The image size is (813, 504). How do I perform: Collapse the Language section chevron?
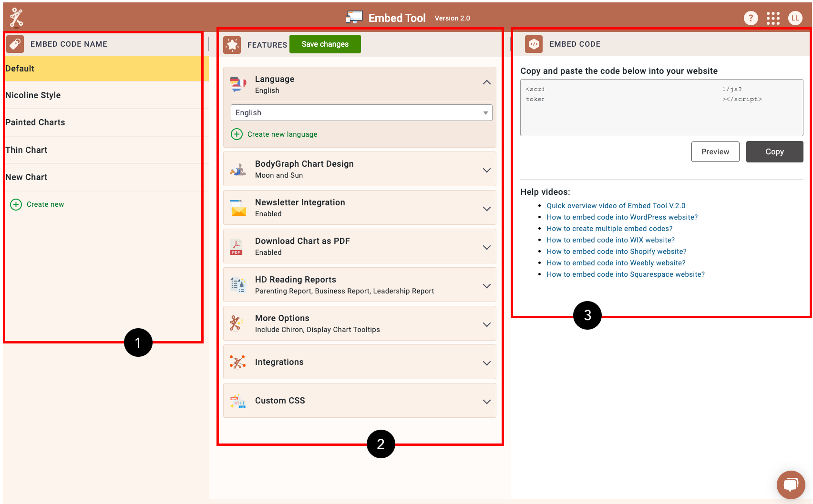coord(487,82)
